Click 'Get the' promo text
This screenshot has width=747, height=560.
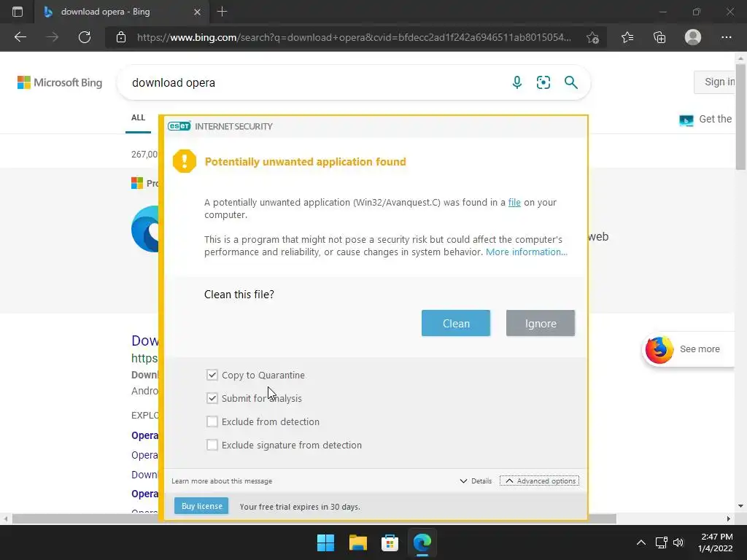pos(715,119)
